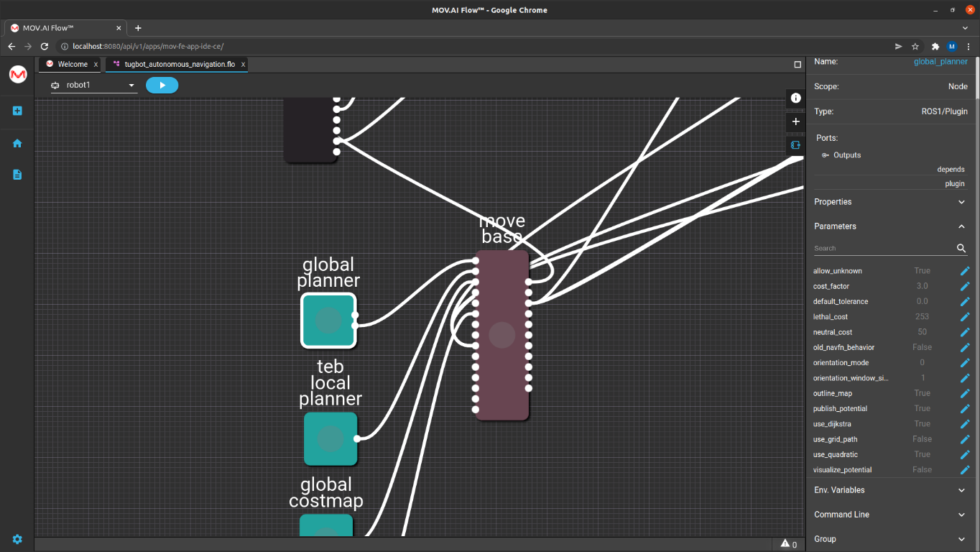Screen dimensions: 980x552
Task: Click the parameters search magnifier icon
Action: (961, 248)
